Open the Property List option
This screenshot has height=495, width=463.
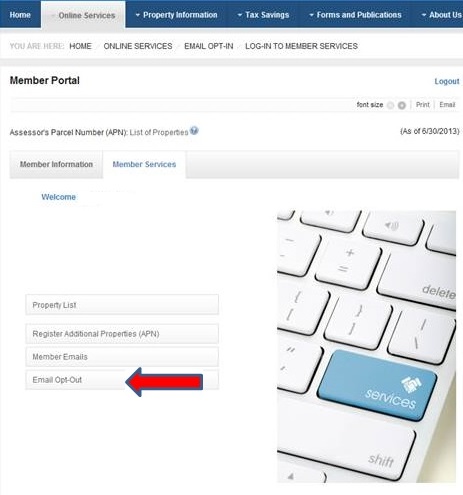(x=122, y=305)
